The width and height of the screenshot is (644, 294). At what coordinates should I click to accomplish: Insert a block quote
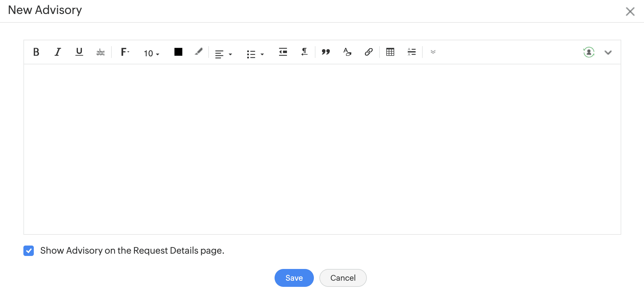326,52
